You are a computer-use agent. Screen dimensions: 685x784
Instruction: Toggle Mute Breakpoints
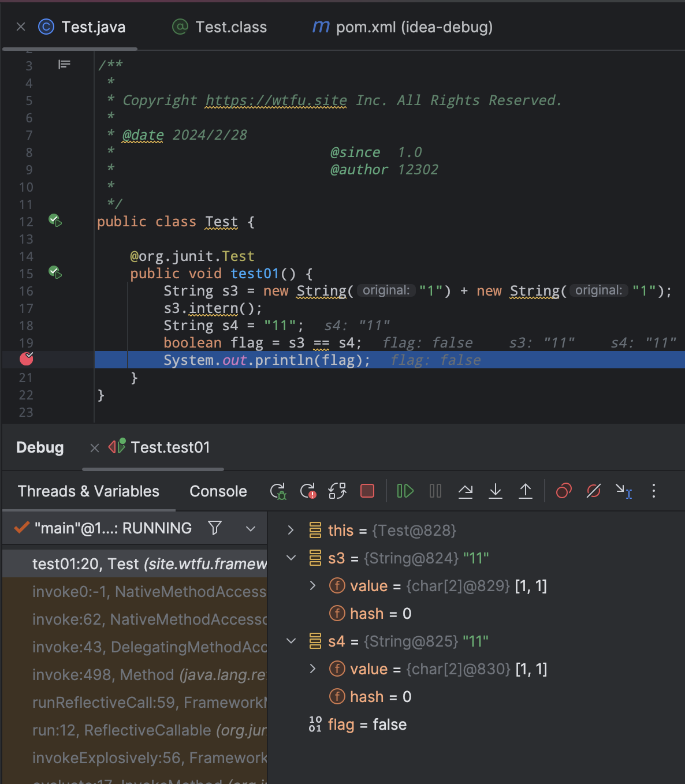coord(593,491)
